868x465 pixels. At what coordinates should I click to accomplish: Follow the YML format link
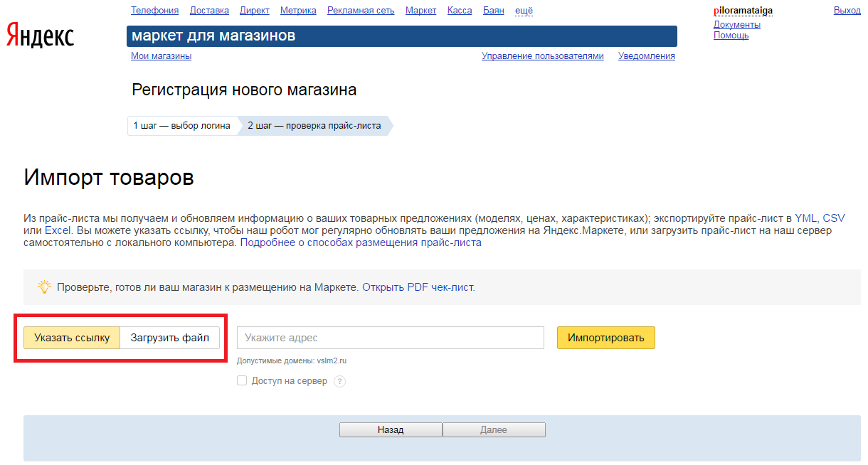tap(805, 218)
